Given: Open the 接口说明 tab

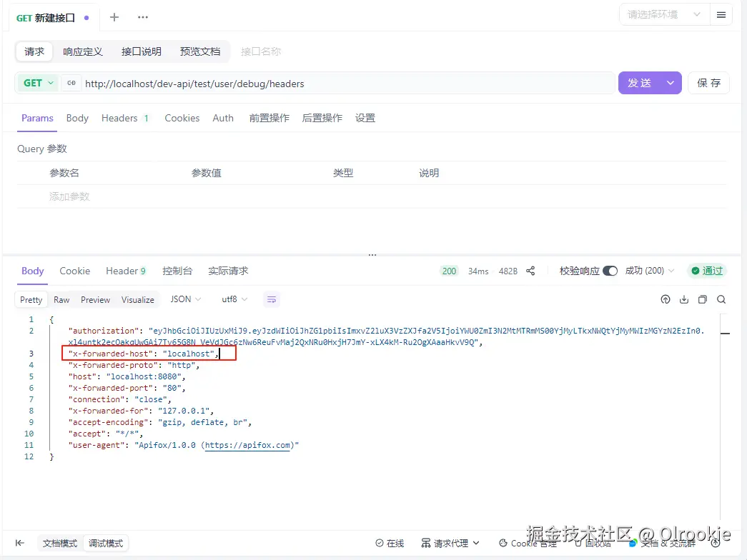Looking at the screenshot, I should pos(142,51).
